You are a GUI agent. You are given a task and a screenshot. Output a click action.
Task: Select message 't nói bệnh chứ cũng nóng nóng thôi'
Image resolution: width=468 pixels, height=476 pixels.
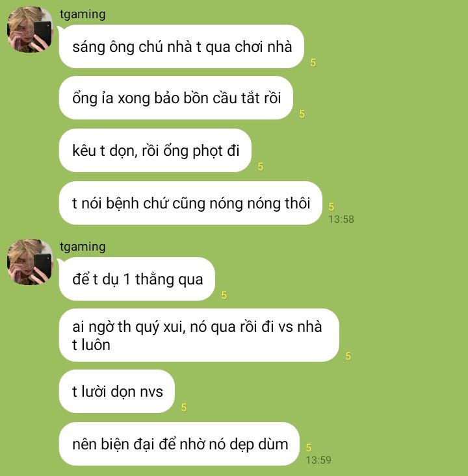click(x=190, y=203)
